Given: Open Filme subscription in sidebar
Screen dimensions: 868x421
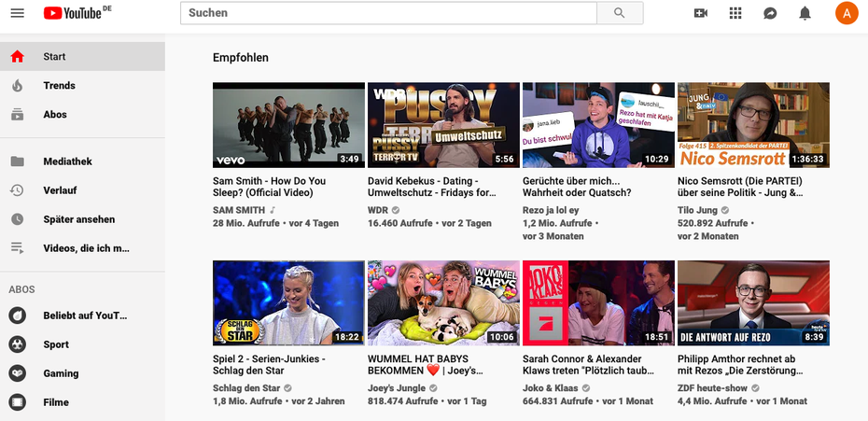Looking at the screenshot, I should tap(82, 402).
